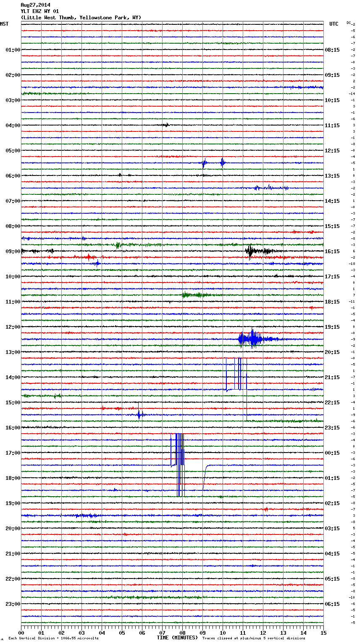Click the -14 DC offset value
Viewport: 357px width, 644px height.
click(353, 94)
